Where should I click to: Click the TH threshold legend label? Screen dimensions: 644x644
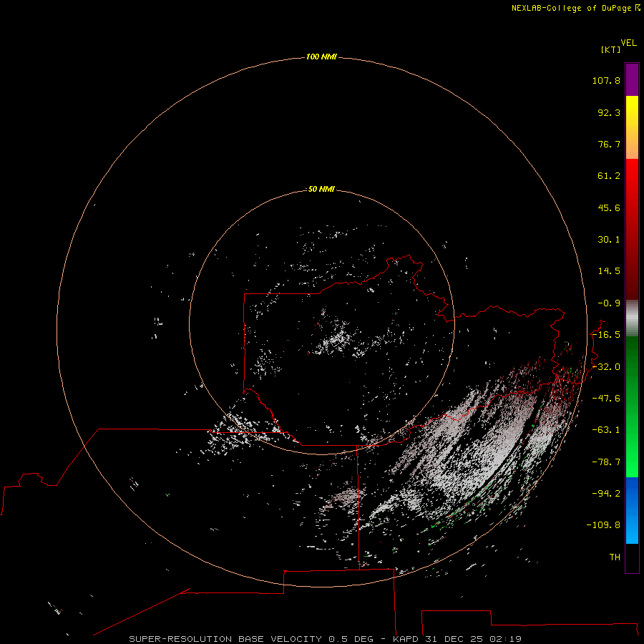tap(615, 557)
